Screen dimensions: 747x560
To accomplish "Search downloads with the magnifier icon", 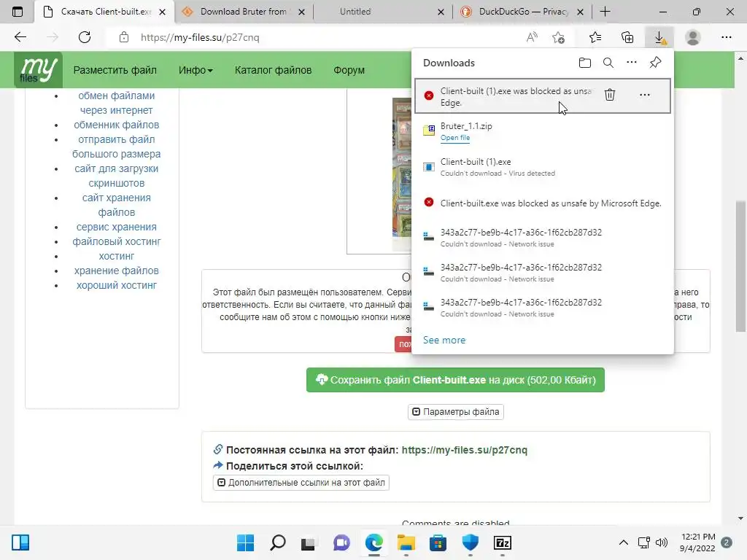I will coord(608,63).
